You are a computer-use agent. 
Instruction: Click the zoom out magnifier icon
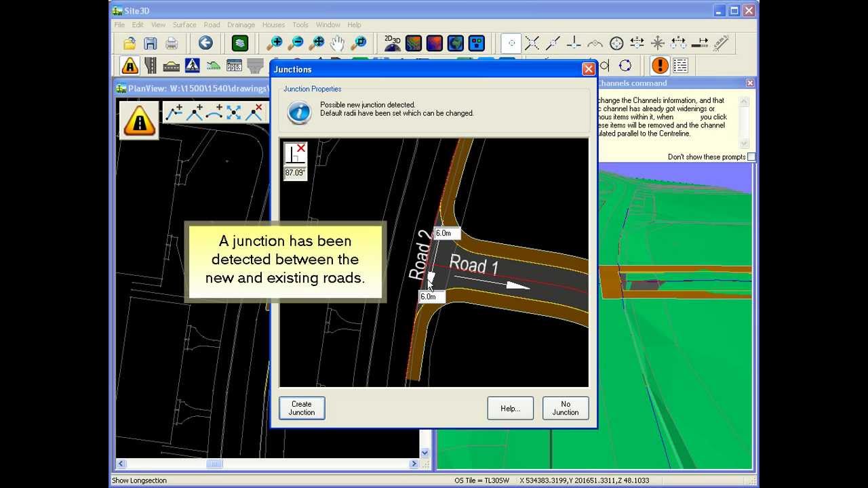[x=296, y=43]
